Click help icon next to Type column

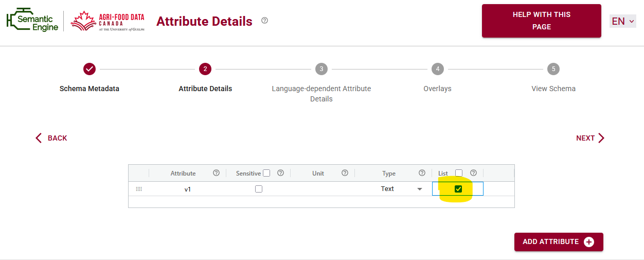click(422, 173)
